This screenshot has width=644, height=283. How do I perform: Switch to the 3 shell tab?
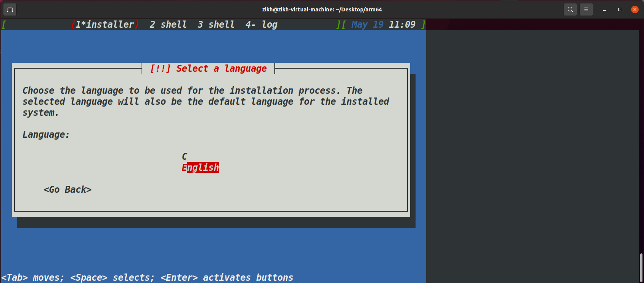coord(216,25)
